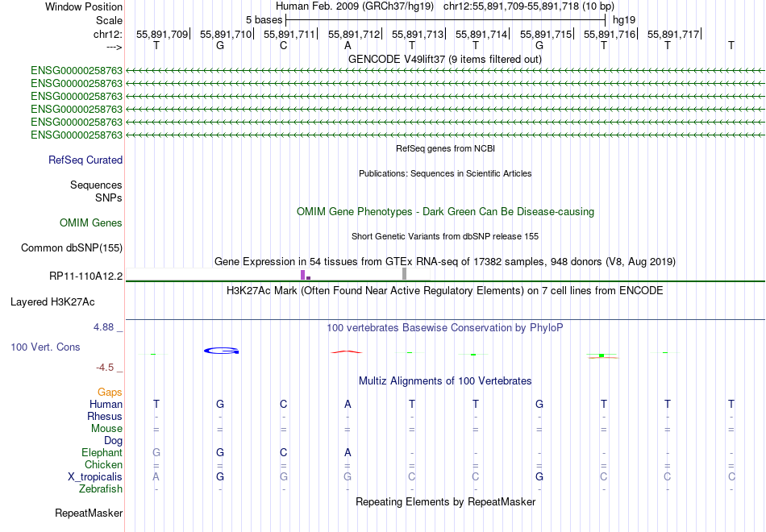The height and width of the screenshot is (532, 766).
Task: Click the OMIM Genes track label
Action: pos(91,222)
